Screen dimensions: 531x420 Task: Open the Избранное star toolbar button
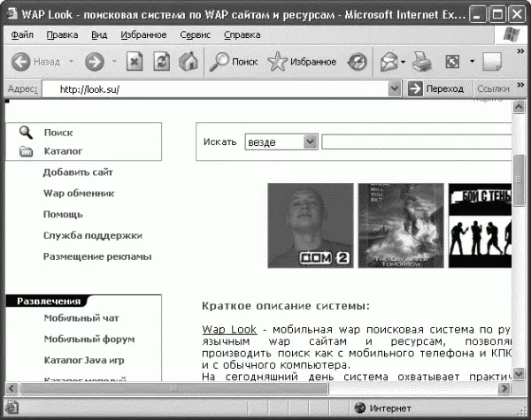click(302, 62)
